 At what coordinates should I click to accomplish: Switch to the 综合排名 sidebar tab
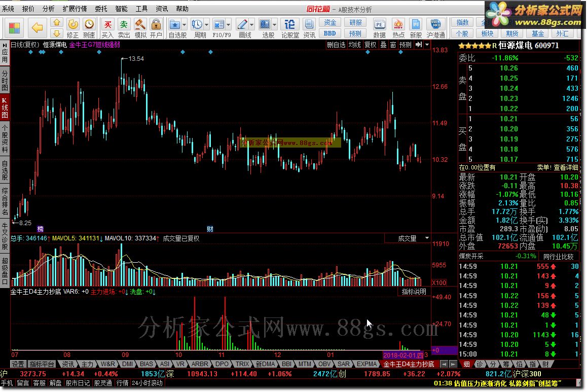[5, 202]
